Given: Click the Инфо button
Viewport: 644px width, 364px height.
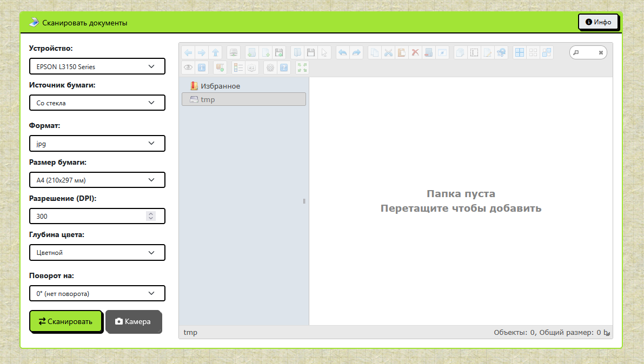Looking at the screenshot, I should [x=598, y=22].
